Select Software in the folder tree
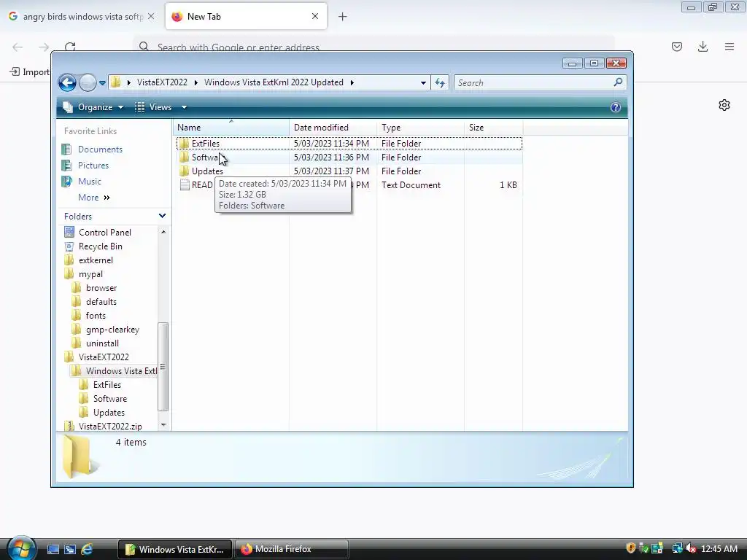Screen dimensions: 747x560 pos(109,398)
